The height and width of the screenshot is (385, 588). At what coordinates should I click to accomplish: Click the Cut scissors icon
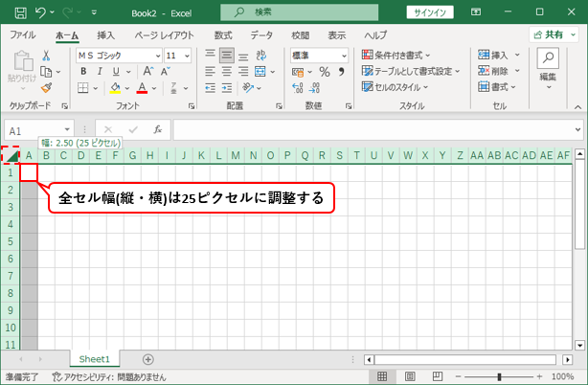click(46, 56)
